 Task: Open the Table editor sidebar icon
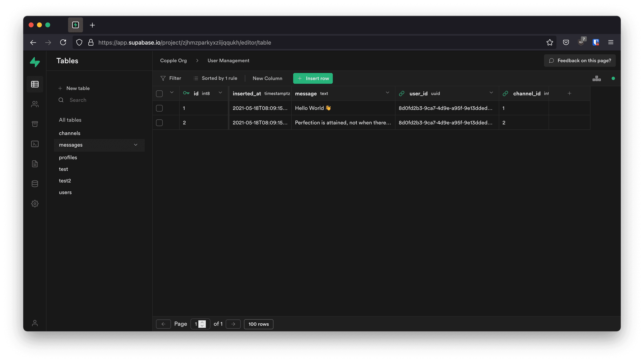point(35,84)
